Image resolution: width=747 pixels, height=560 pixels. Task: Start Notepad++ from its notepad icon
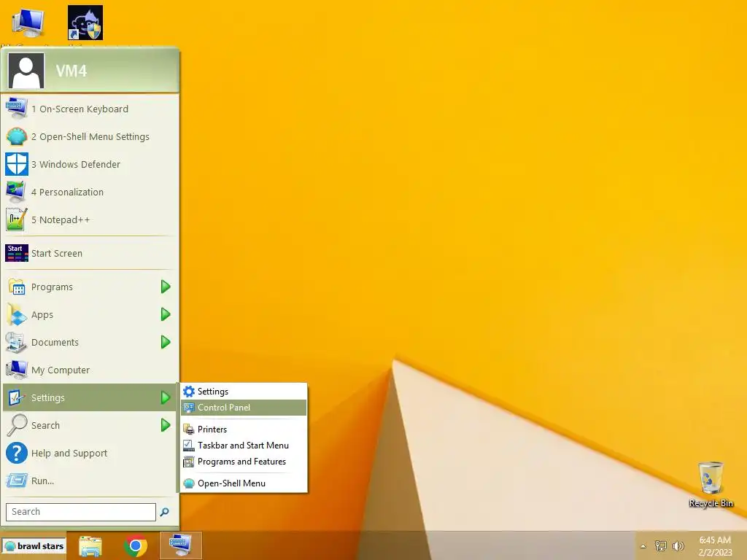[16, 219]
